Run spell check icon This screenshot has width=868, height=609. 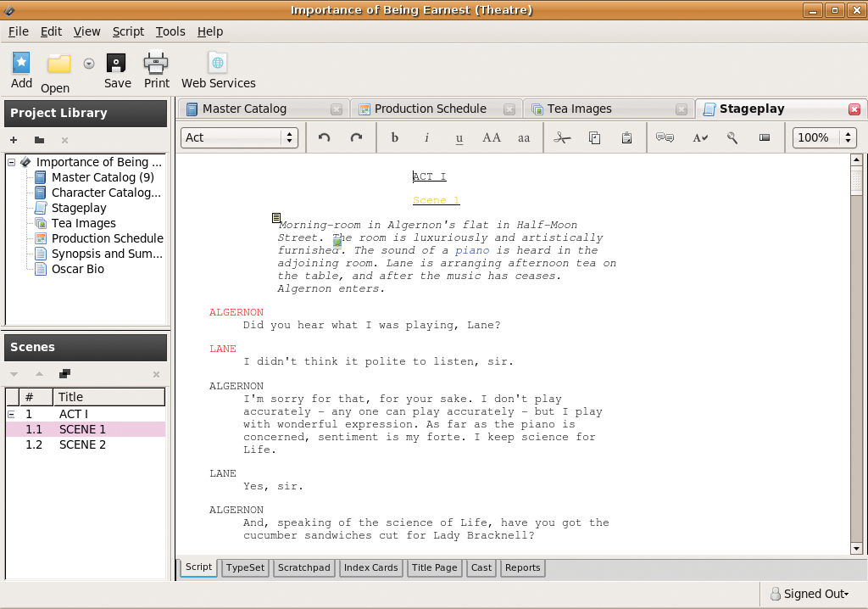tap(699, 137)
